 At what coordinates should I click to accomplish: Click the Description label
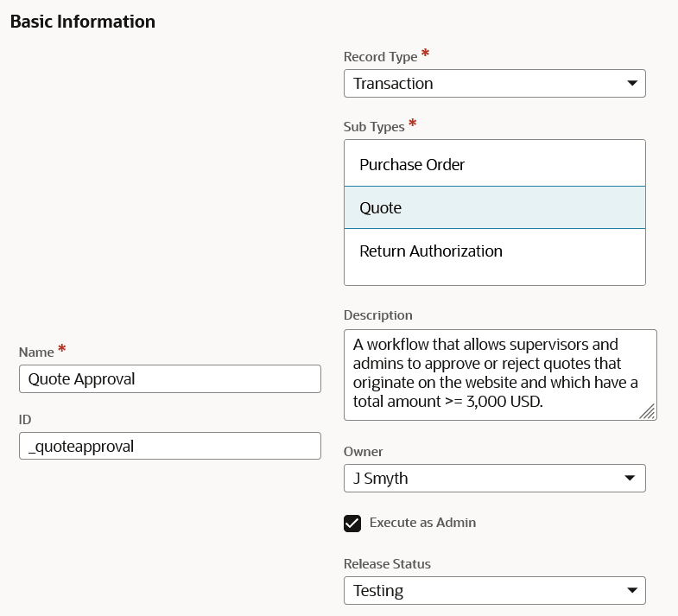[378, 315]
